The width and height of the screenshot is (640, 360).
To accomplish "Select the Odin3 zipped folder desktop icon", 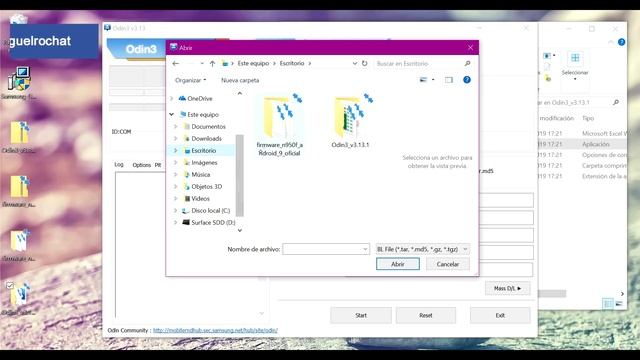I will pos(19,137).
